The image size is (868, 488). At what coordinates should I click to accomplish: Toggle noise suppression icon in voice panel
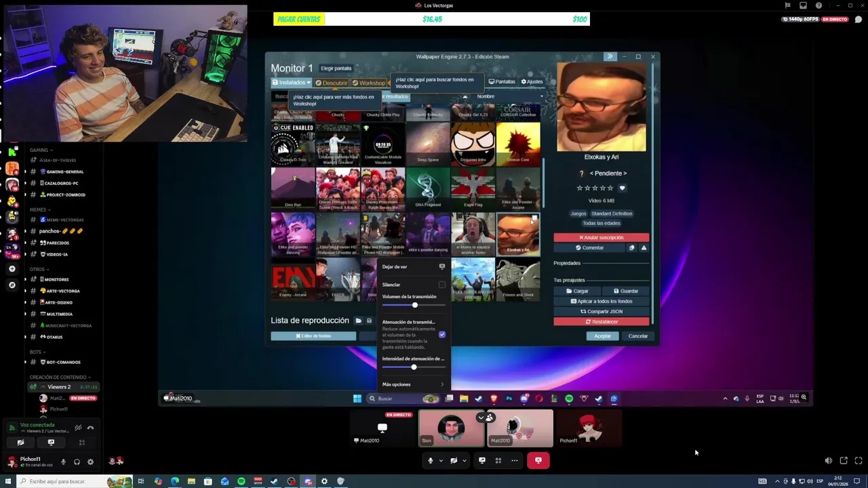coord(78,428)
